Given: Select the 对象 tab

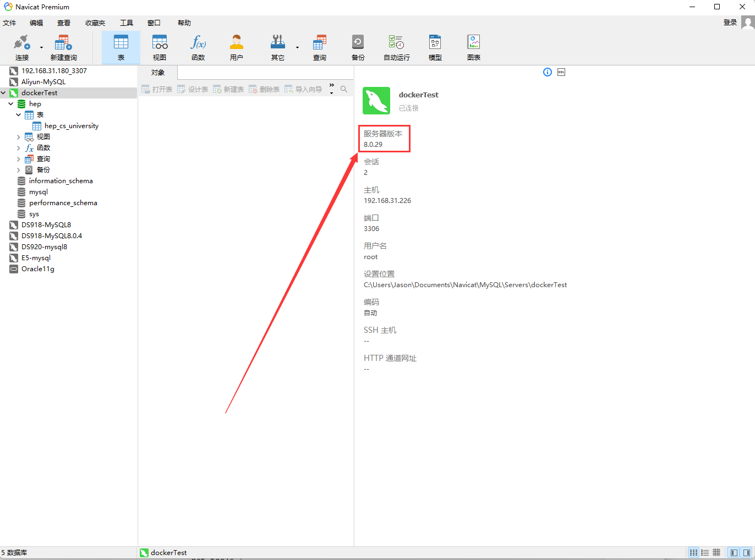Looking at the screenshot, I should pos(158,73).
